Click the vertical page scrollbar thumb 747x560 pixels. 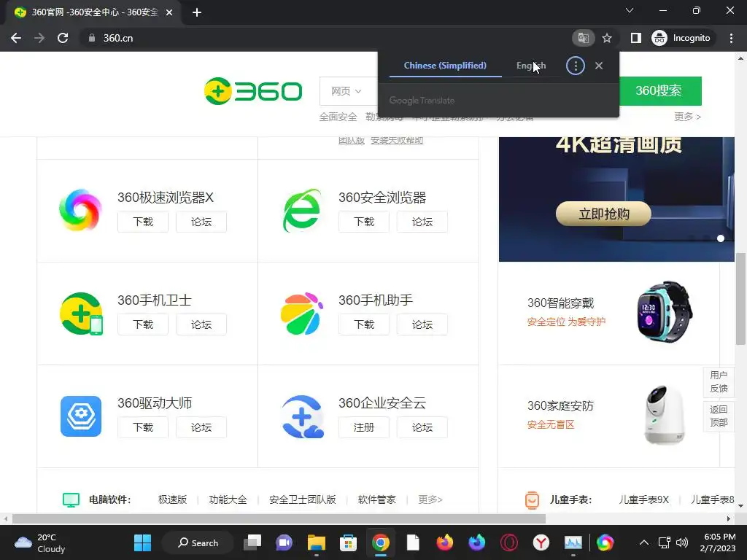pyautogui.click(x=740, y=298)
